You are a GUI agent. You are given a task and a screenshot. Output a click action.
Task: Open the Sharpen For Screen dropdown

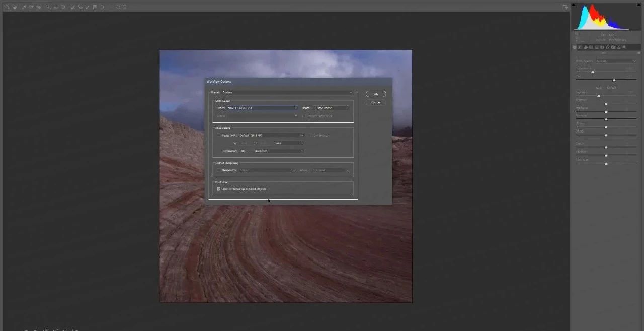point(268,170)
